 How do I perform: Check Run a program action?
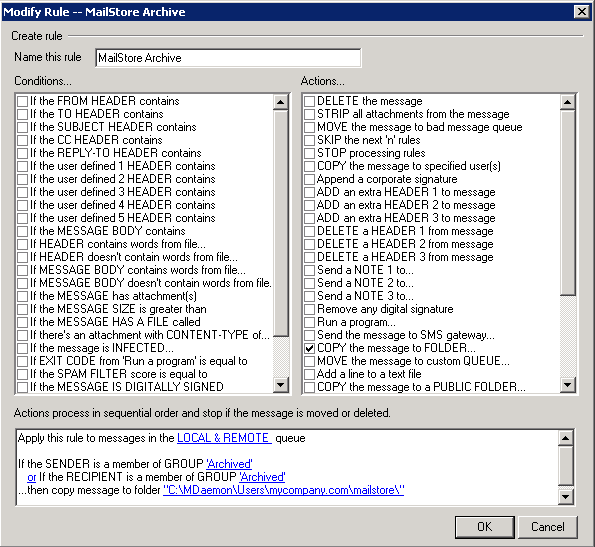pos(310,322)
